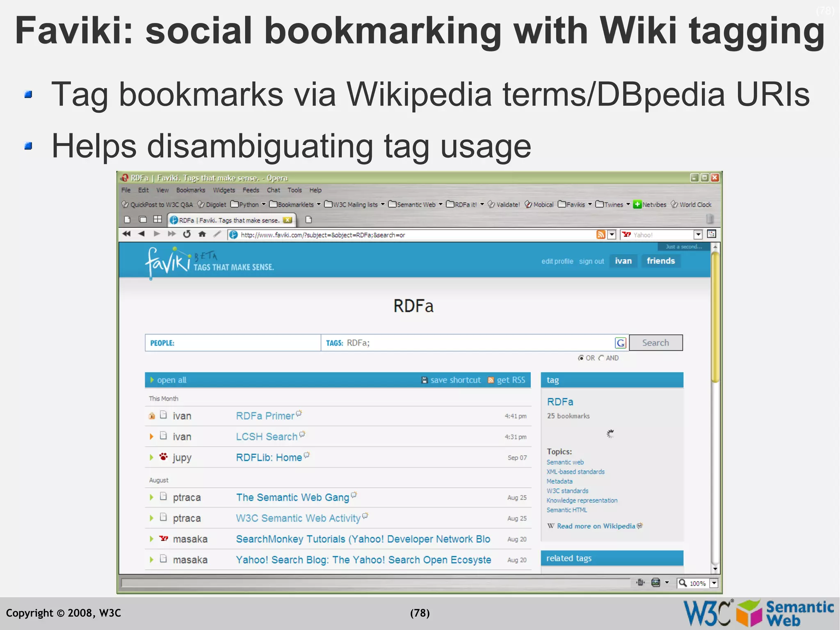Image resolution: width=840 pixels, height=630 pixels.
Task: Open the Bookmarks menu
Action: 190,190
